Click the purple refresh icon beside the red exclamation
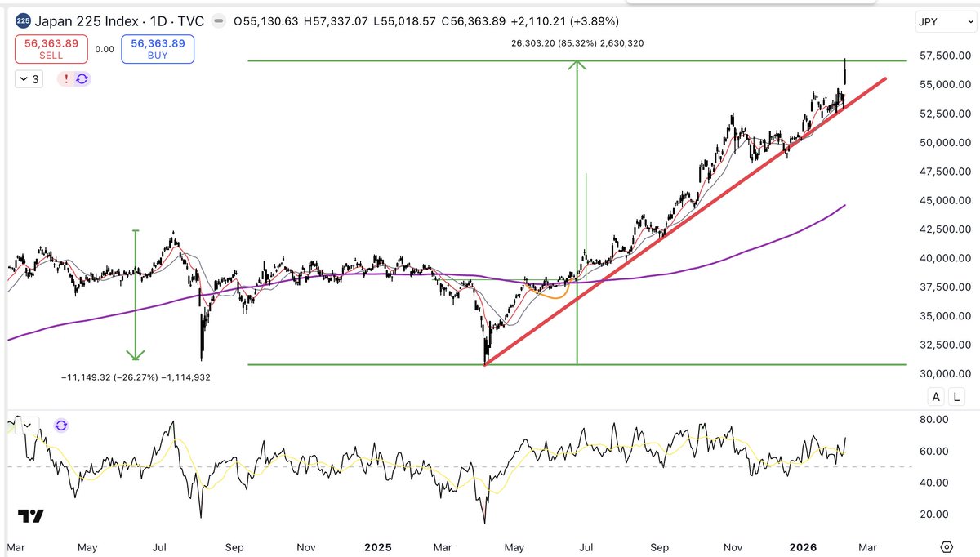Screen dimensions: 980x557 tap(82, 79)
